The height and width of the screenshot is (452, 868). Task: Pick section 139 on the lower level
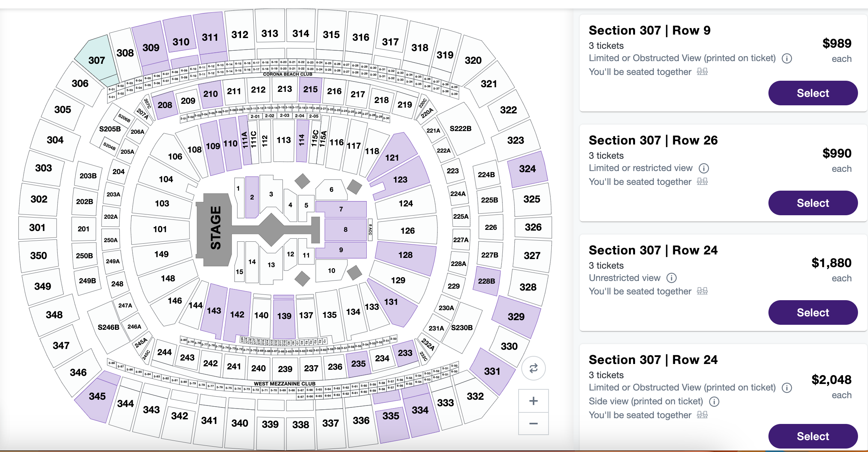tap(284, 316)
